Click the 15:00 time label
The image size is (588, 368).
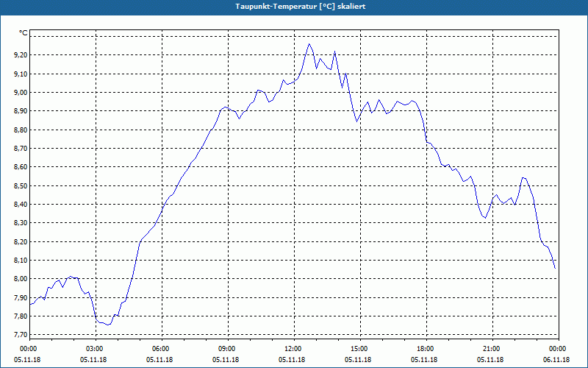click(x=360, y=349)
